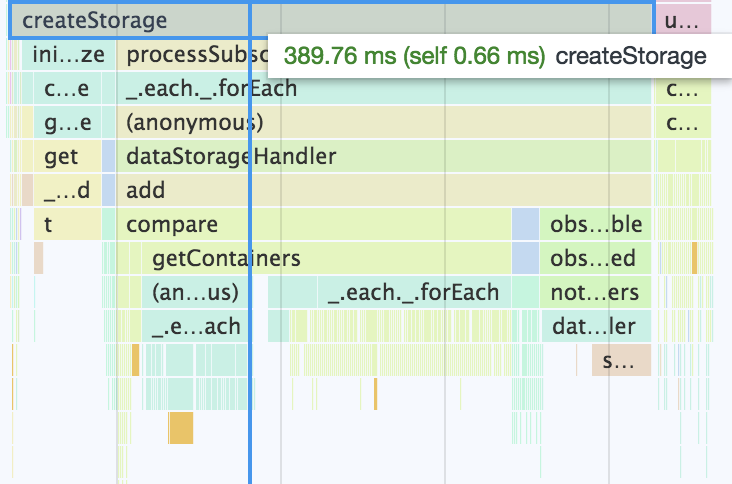The height and width of the screenshot is (484, 732).
Task: Click the s... beige frame
Action: (x=621, y=360)
